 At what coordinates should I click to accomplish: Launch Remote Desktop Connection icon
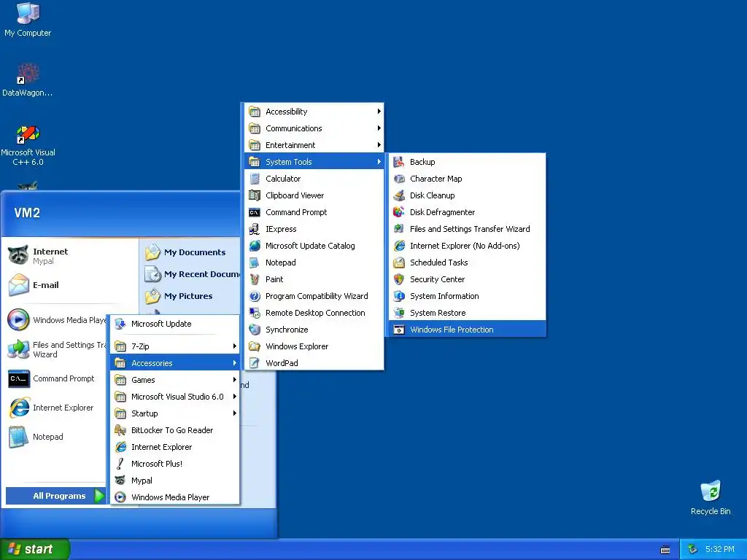click(255, 313)
